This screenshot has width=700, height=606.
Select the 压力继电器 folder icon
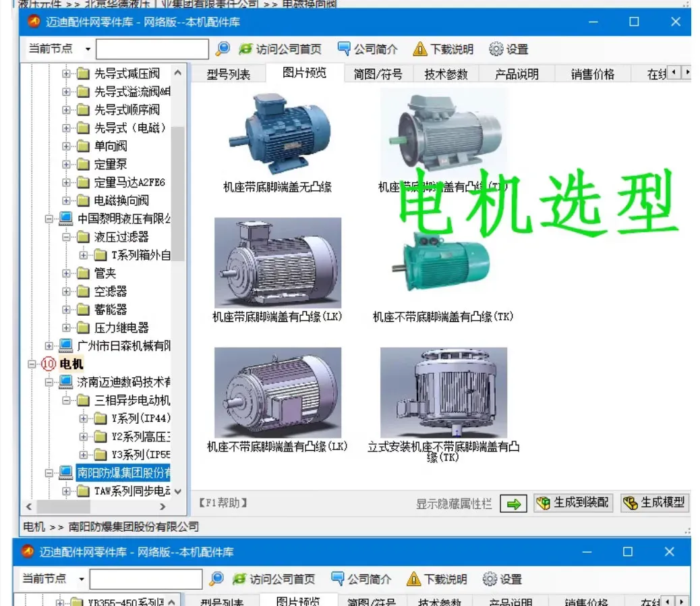(83, 328)
